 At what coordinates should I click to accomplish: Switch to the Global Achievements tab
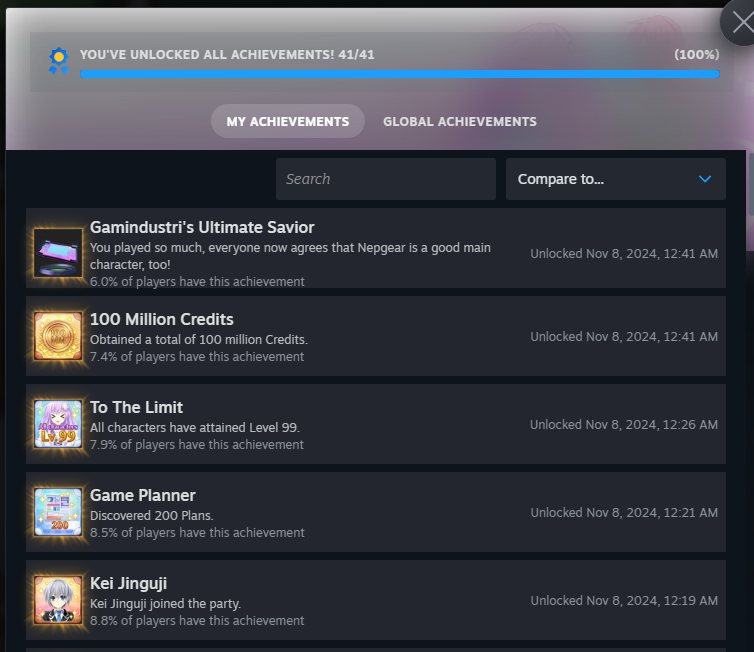pos(459,121)
